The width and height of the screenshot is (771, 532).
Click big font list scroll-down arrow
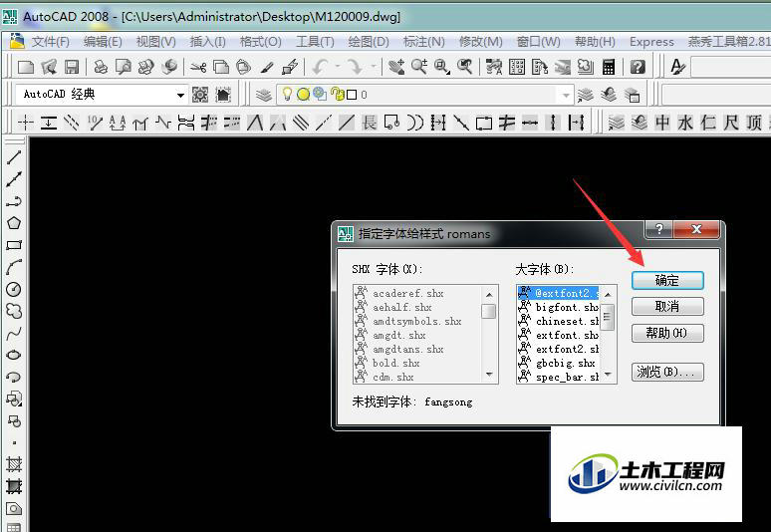coord(608,375)
